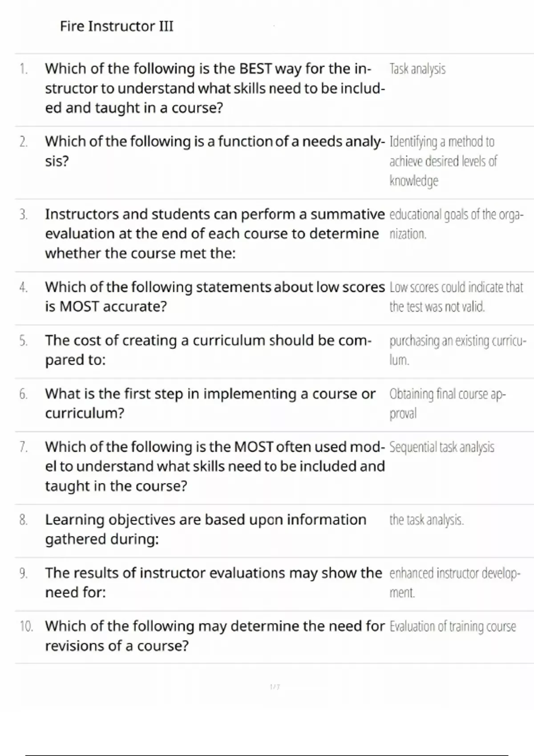
Task: Click the 'Fire Instructor III' title
Action: click(117, 26)
